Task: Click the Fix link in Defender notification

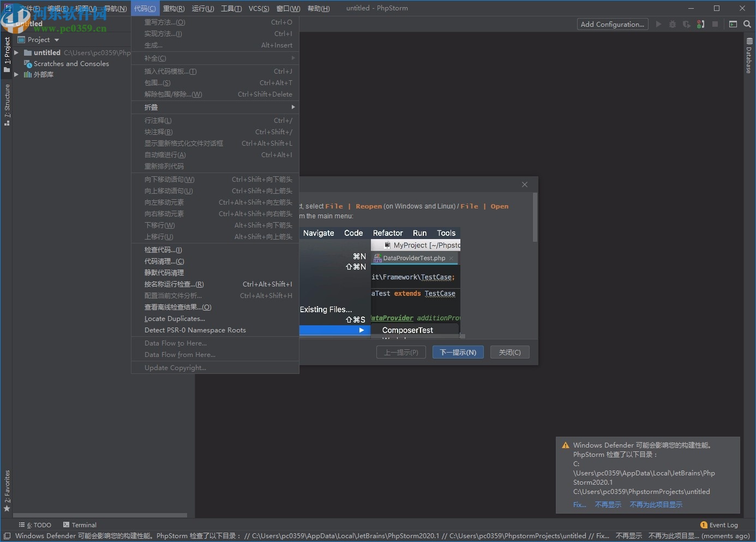Action: (579, 504)
